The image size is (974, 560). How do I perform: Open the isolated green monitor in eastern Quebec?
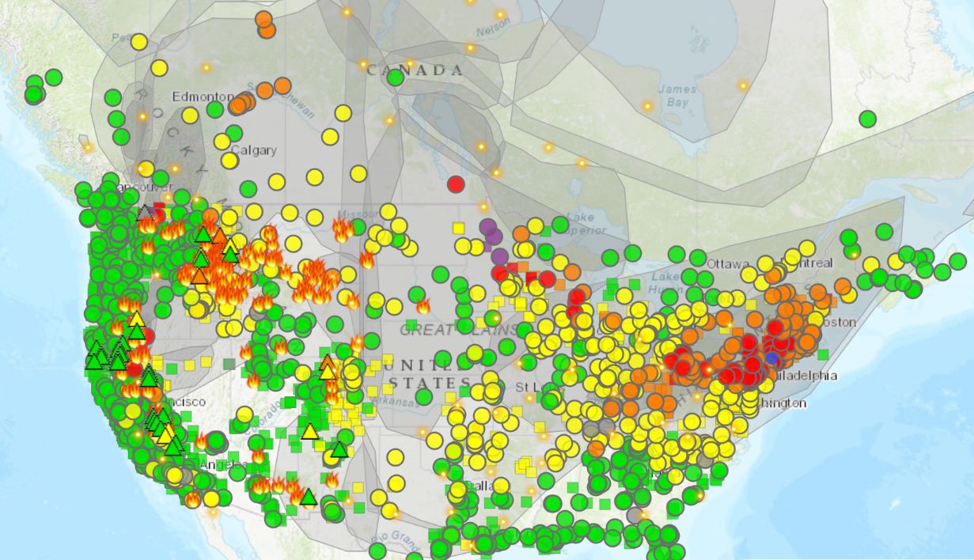(868, 119)
